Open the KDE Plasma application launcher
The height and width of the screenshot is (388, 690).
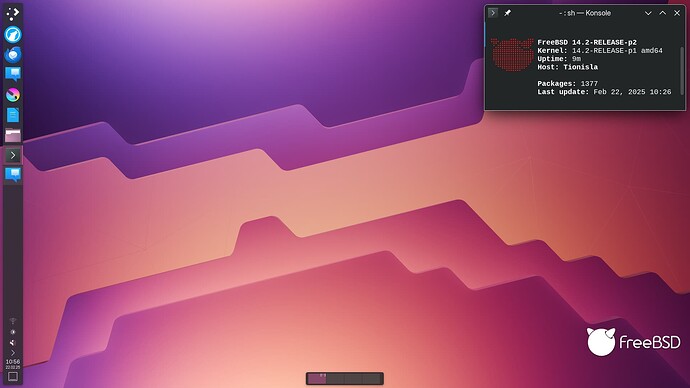pos(13,14)
